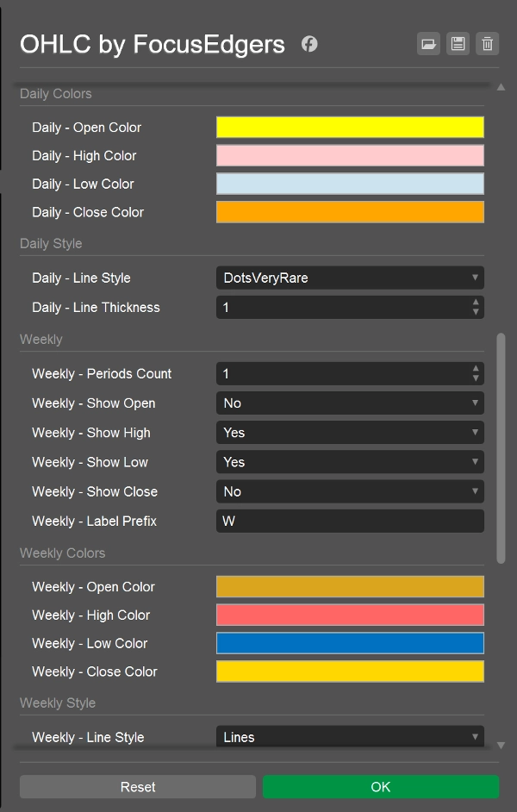Viewport: 517px width, 812px height.
Task: Click the scroll up arrow
Action: click(501, 87)
